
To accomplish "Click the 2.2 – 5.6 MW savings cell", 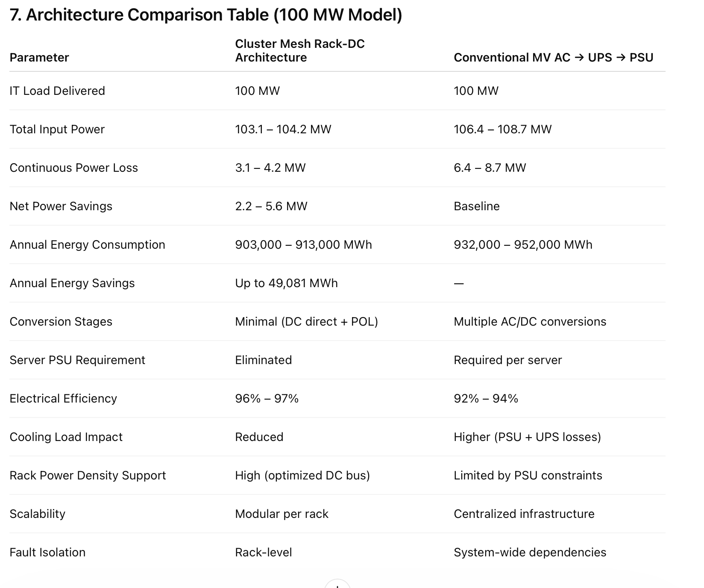I will pos(271,206).
